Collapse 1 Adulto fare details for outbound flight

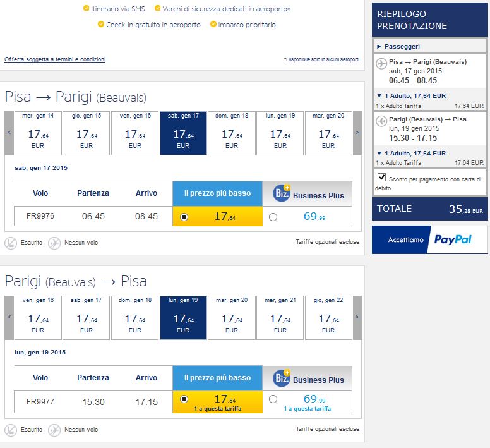(x=411, y=95)
